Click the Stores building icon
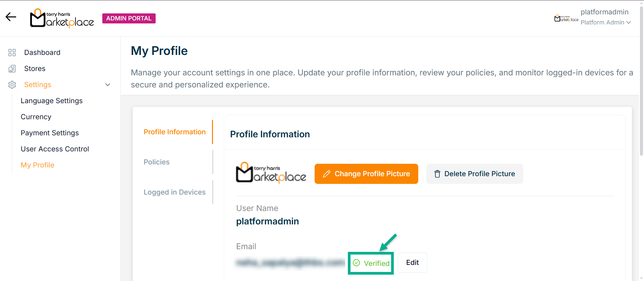This screenshot has height=281, width=644. pyautogui.click(x=12, y=69)
